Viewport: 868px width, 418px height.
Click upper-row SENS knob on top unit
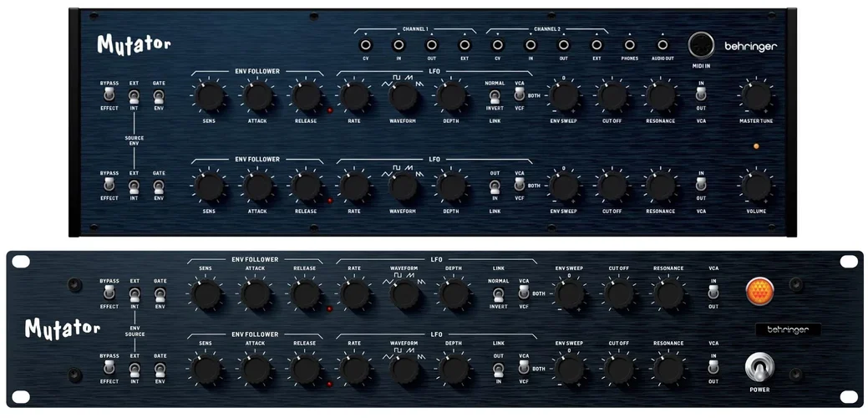pos(210,96)
